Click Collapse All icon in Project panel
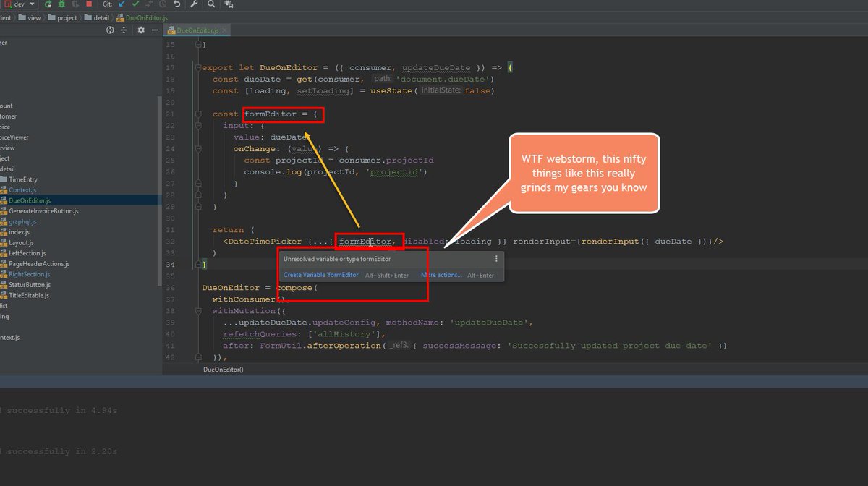Image resolution: width=868 pixels, height=486 pixels. click(124, 30)
